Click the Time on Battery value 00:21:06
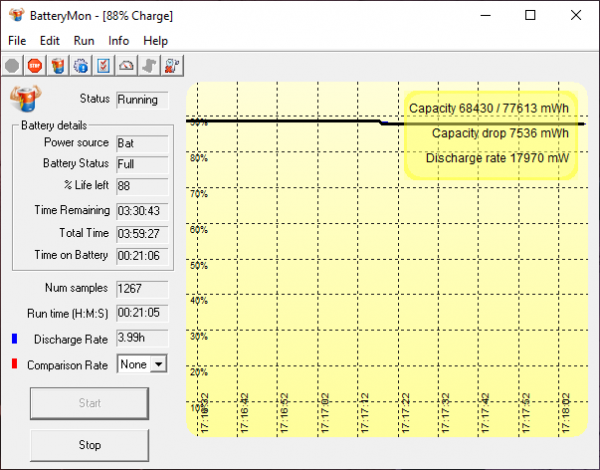Viewport: 600px width, 470px height. coord(142,256)
